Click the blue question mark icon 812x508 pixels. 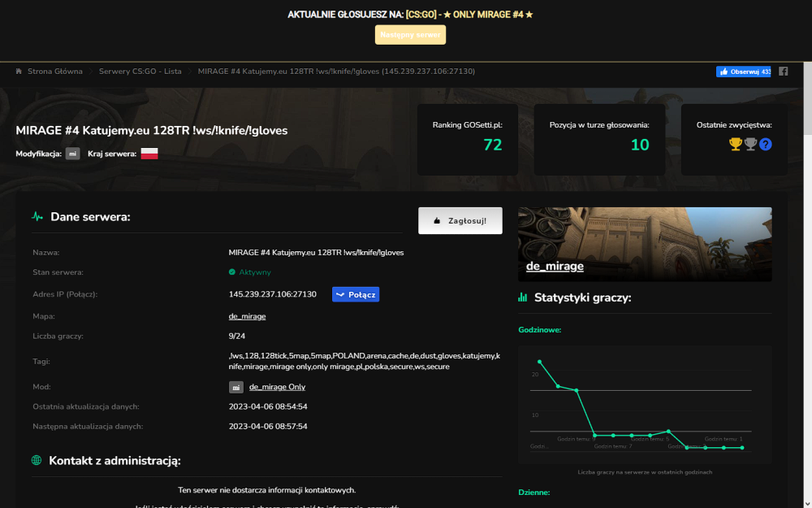[x=766, y=144]
